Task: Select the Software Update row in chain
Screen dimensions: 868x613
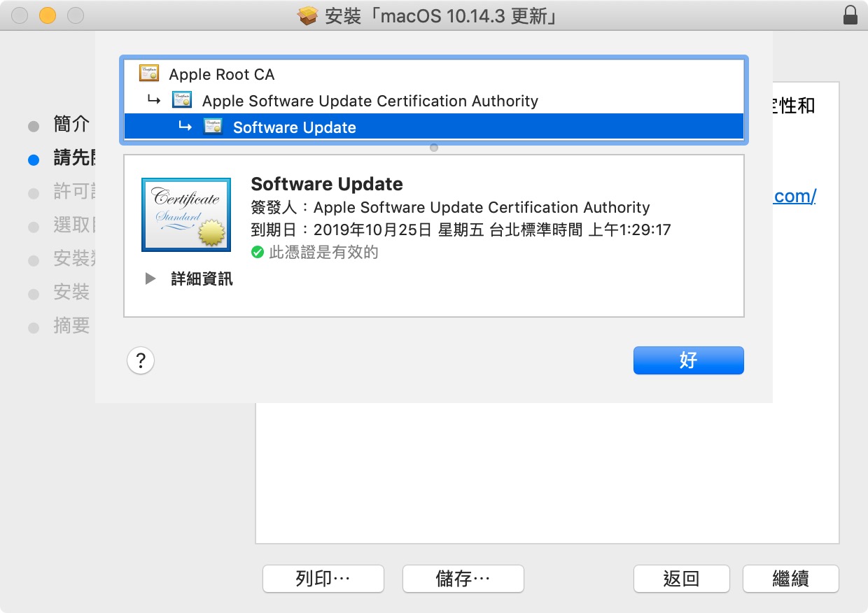Action: 434,127
